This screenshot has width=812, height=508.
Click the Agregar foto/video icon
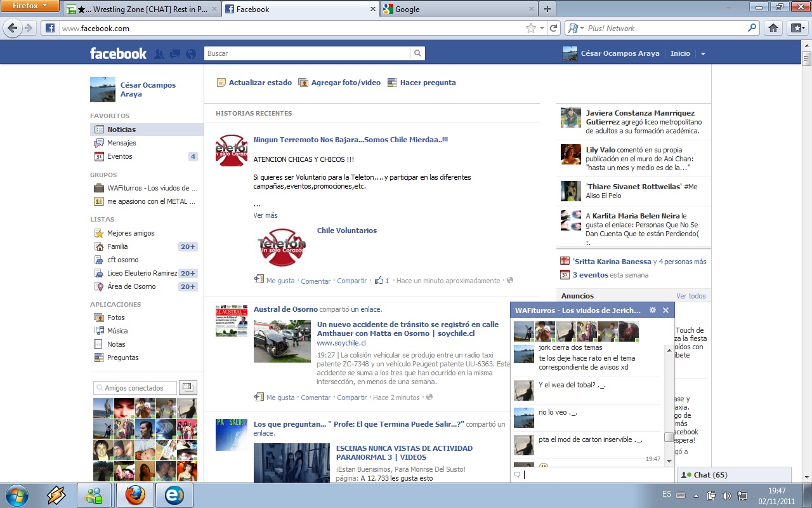[303, 83]
